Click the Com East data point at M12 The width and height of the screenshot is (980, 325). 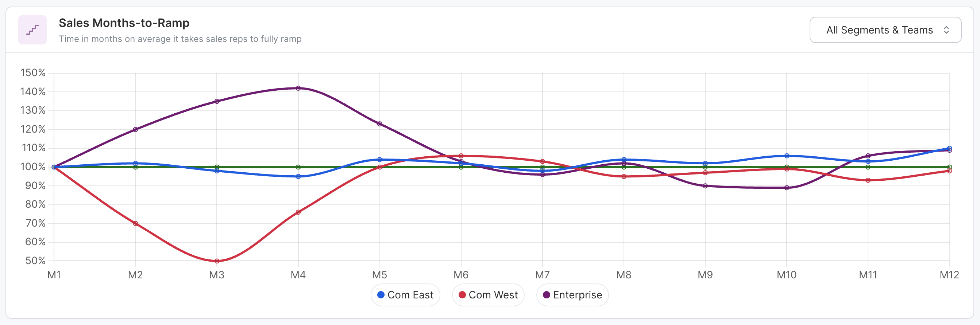(x=949, y=148)
